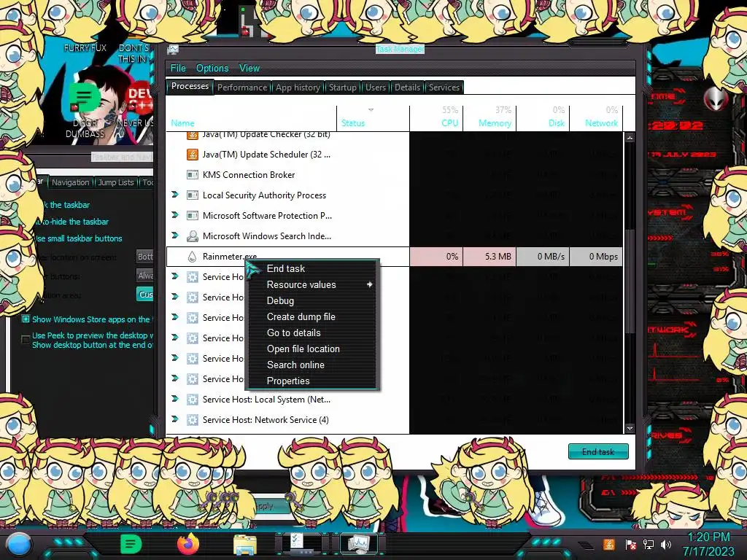747x560 pixels.
Task: Click the Task Manager title bar icon
Action: pos(173,49)
